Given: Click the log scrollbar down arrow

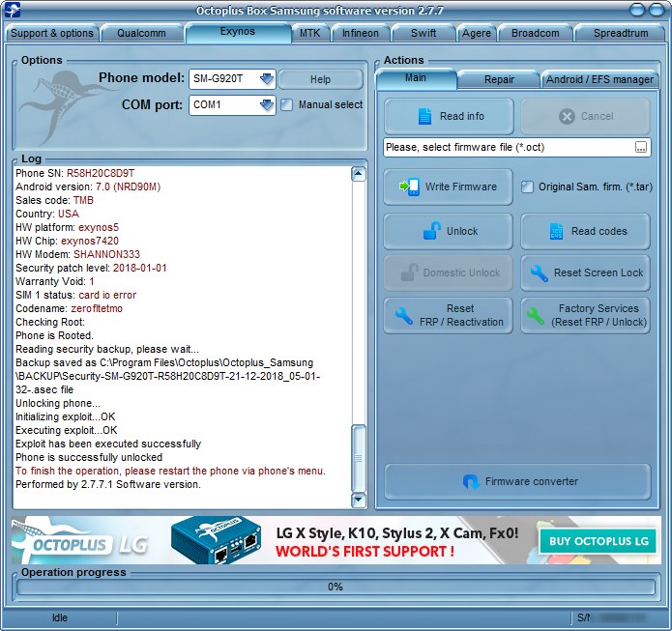Looking at the screenshot, I should point(359,500).
